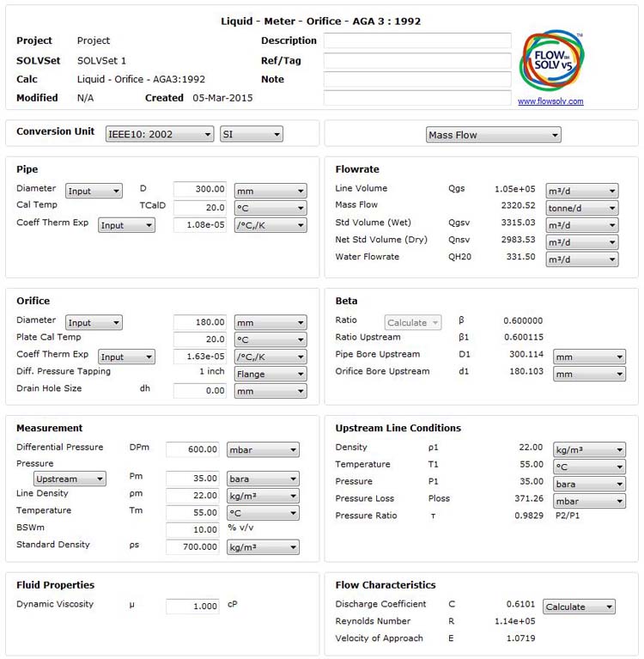Change the Line Volume unit m³/d dropdown

pyautogui.click(x=581, y=191)
